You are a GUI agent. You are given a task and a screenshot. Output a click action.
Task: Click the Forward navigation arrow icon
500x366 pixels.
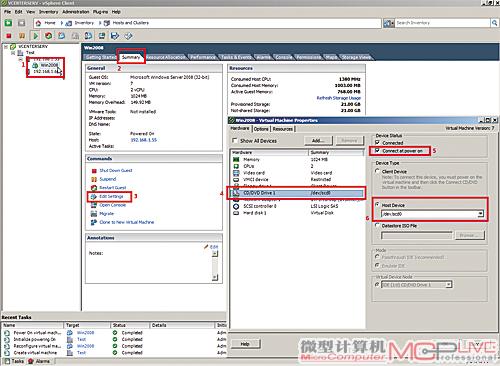tap(22, 23)
